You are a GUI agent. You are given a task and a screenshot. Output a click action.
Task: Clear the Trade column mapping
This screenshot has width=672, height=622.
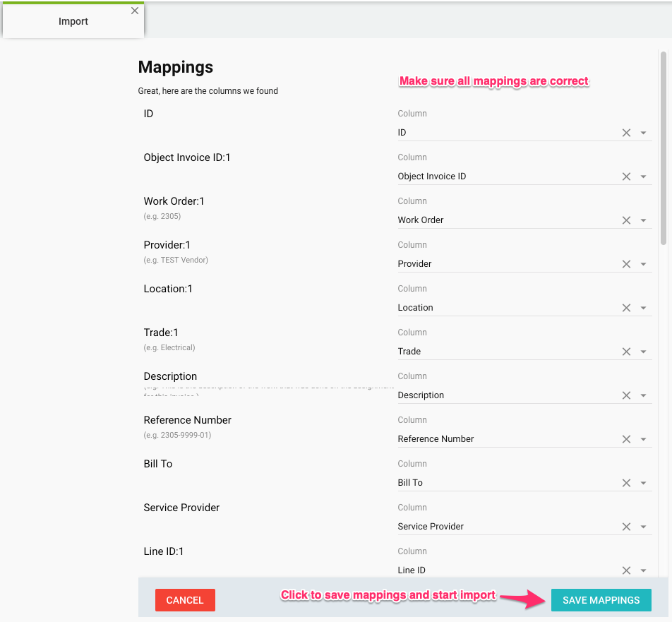point(626,352)
